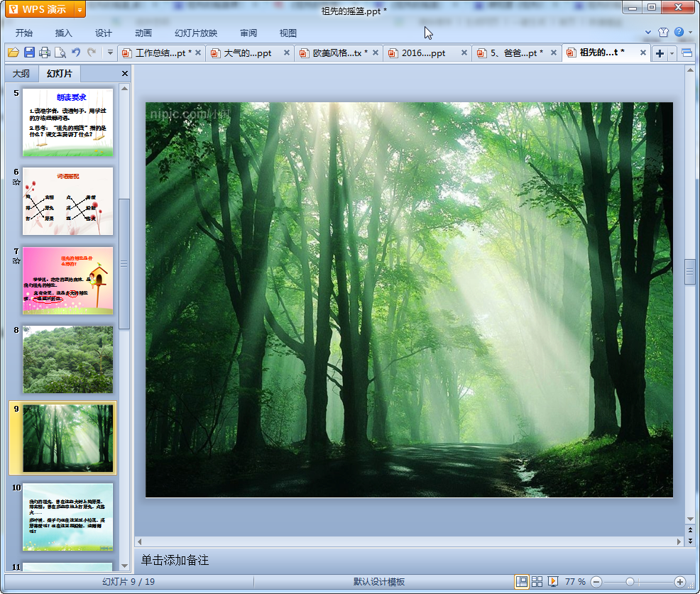This screenshot has width=700, height=594.
Task: Click thumbnail panel scroll down arrow
Action: pyautogui.click(x=125, y=566)
